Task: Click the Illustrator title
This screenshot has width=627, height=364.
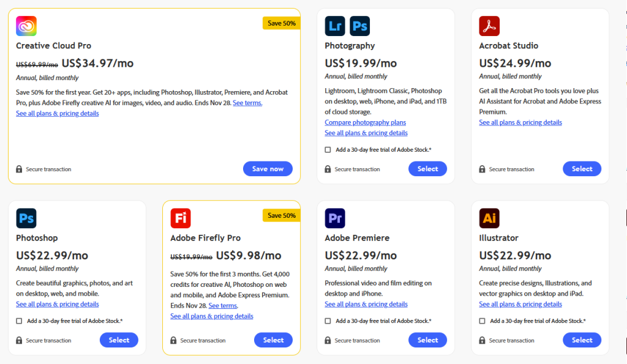Action: coord(498,238)
